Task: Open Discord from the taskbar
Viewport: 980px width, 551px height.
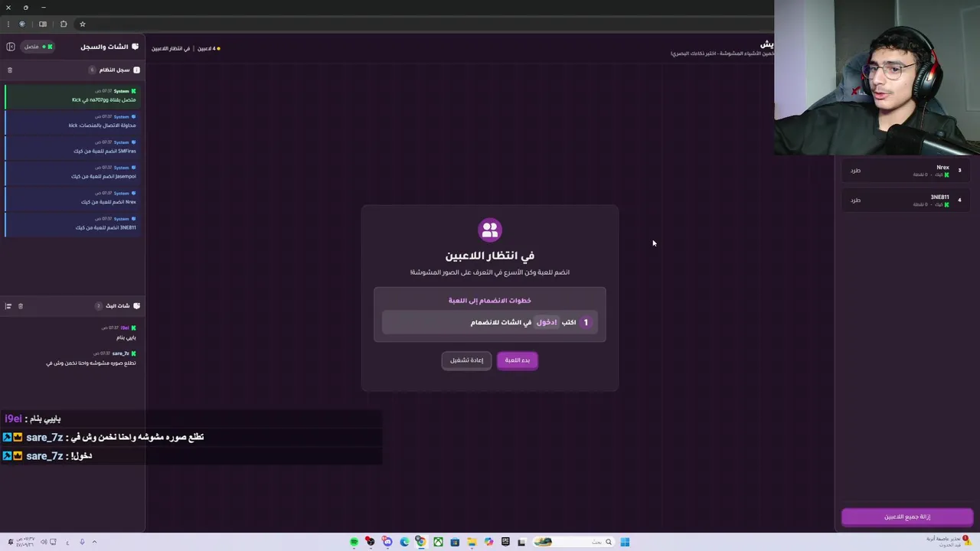Action: (387, 542)
